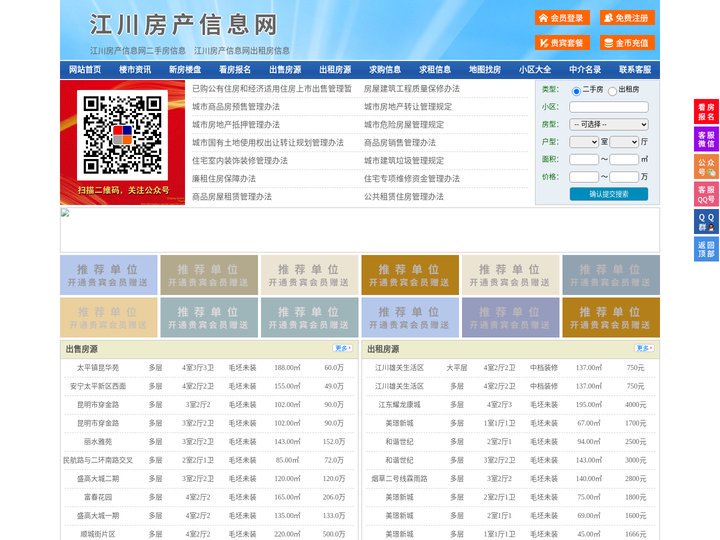Open the 盛高大城一期 sale listing
The width and height of the screenshot is (720, 540).
coord(98,516)
